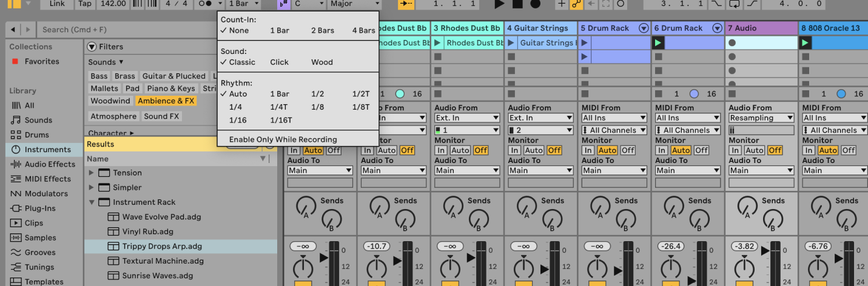Set 5 Drum Rack monitor to Off
This screenshot has height=286, width=868.
[628, 150]
